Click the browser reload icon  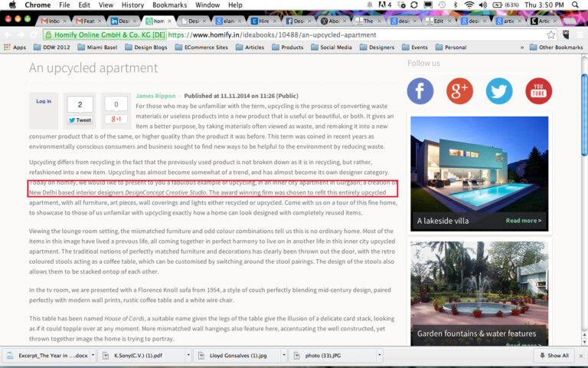tap(34, 35)
